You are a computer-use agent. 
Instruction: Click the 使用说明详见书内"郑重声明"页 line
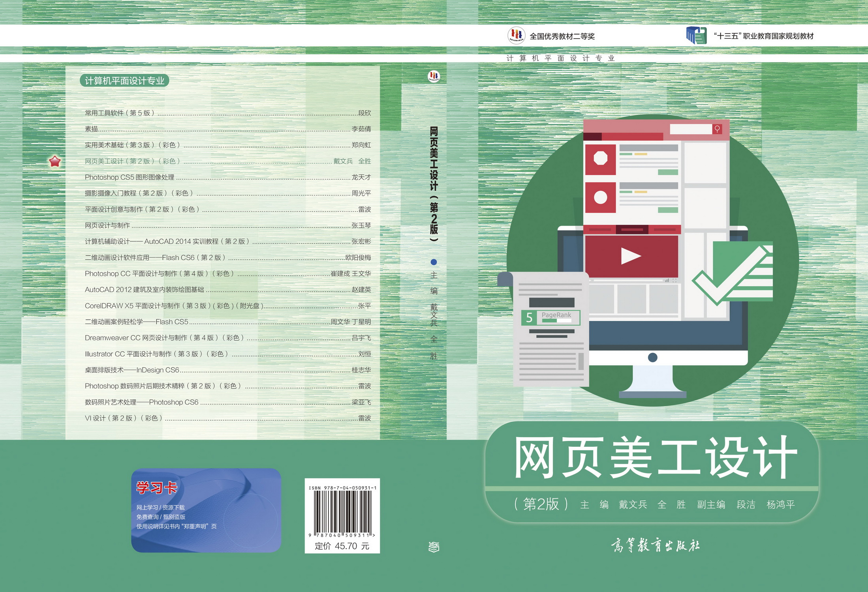click(x=177, y=526)
